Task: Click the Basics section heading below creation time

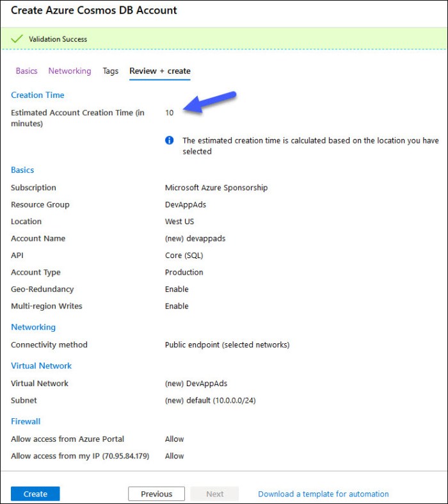Action: tap(22, 170)
